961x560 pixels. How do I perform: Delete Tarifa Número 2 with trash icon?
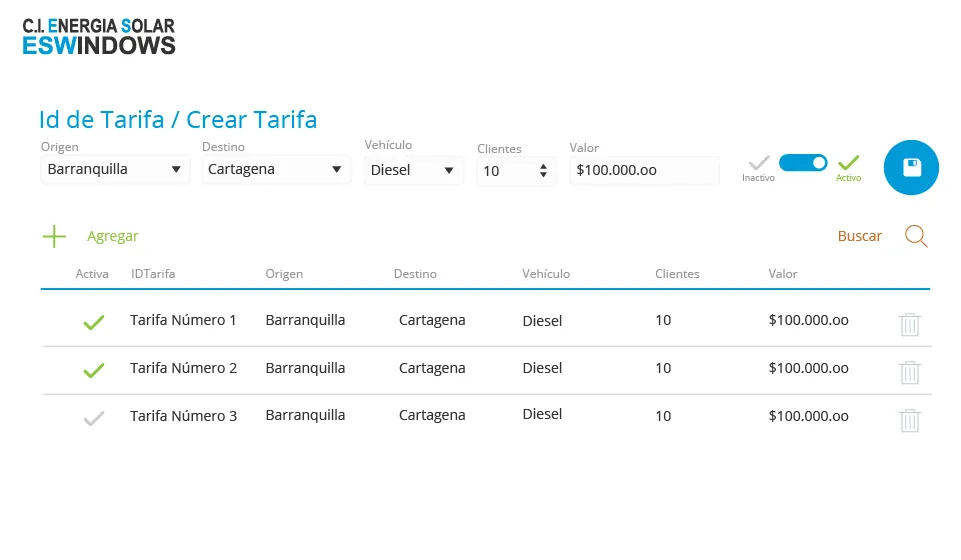point(910,373)
